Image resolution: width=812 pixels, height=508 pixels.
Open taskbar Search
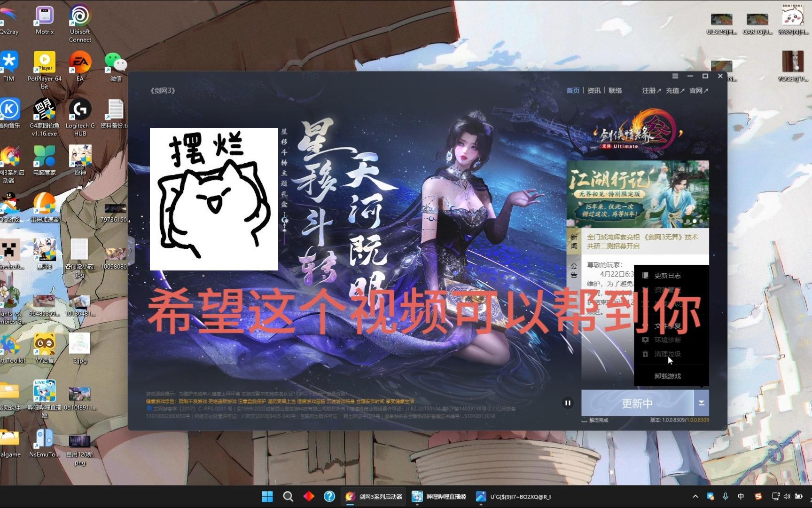click(x=288, y=496)
